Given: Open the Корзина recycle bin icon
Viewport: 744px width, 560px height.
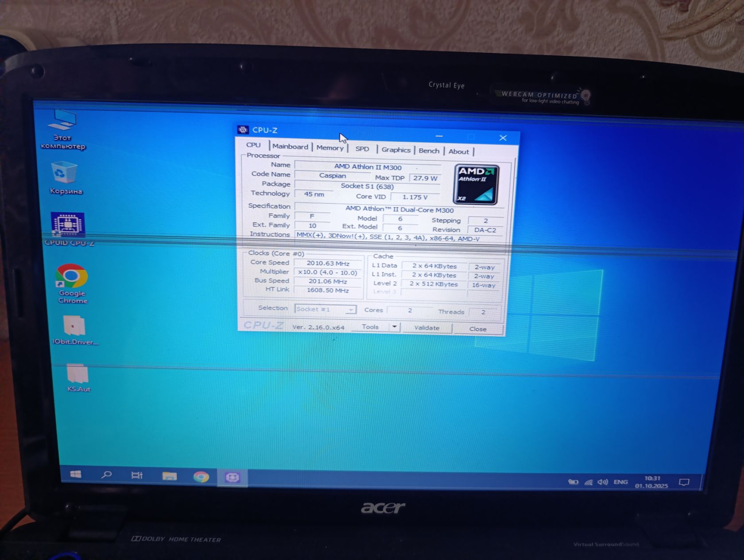Looking at the screenshot, I should (66, 178).
